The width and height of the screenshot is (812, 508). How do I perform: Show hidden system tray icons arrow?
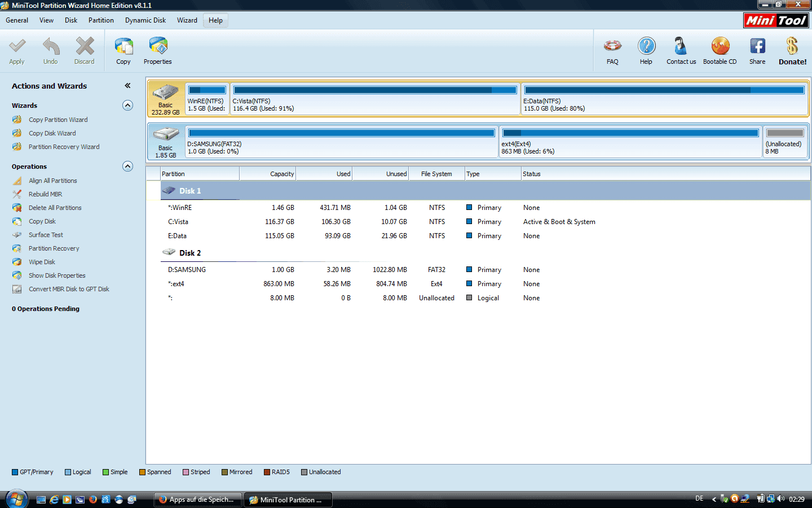[714, 499]
